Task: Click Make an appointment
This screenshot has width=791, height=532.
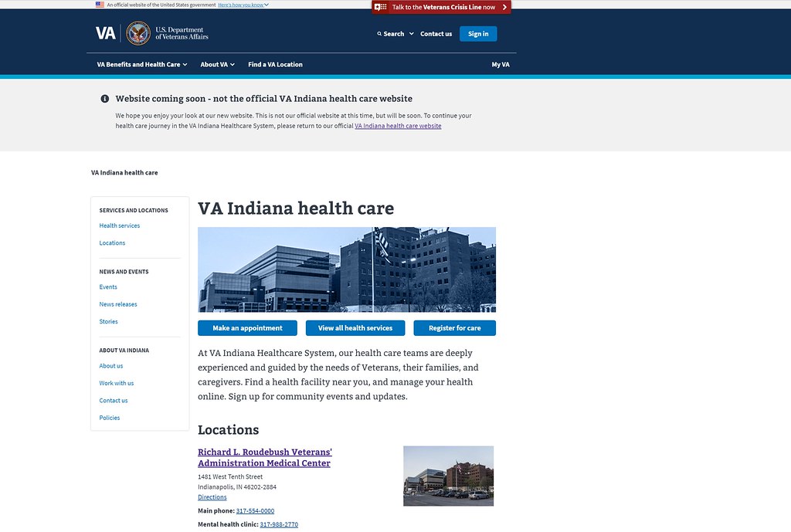Action: click(x=247, y=327)
